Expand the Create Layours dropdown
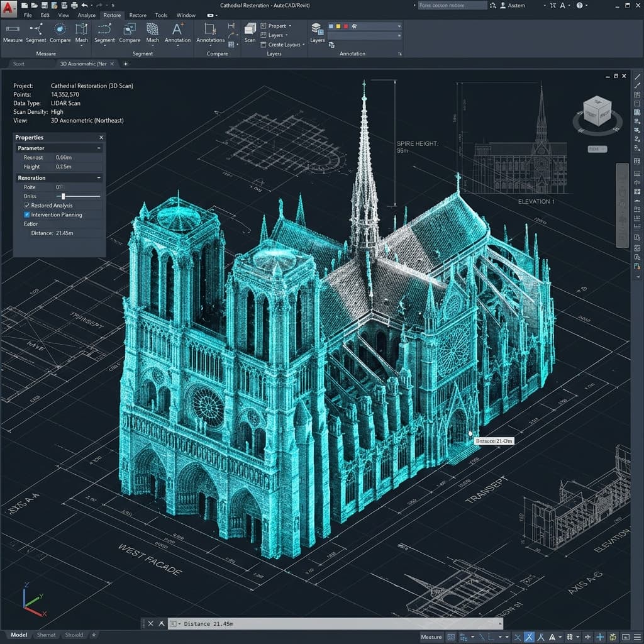 coord(303,45)
